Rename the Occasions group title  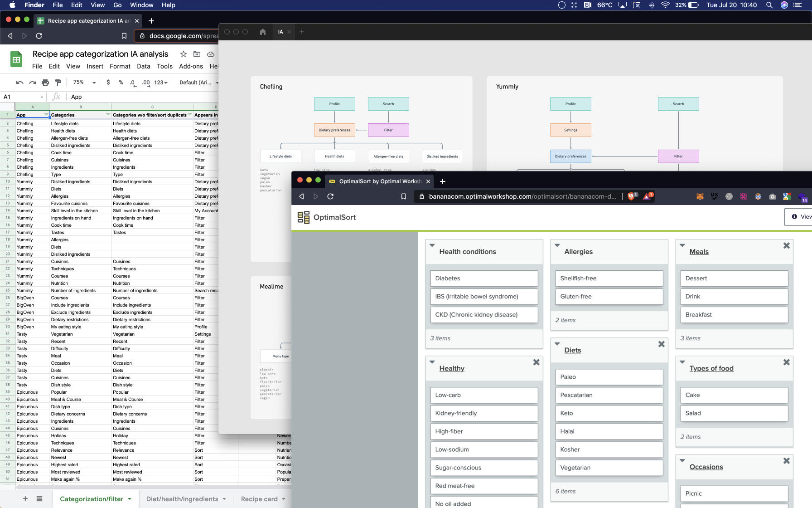tap(706, 467)
